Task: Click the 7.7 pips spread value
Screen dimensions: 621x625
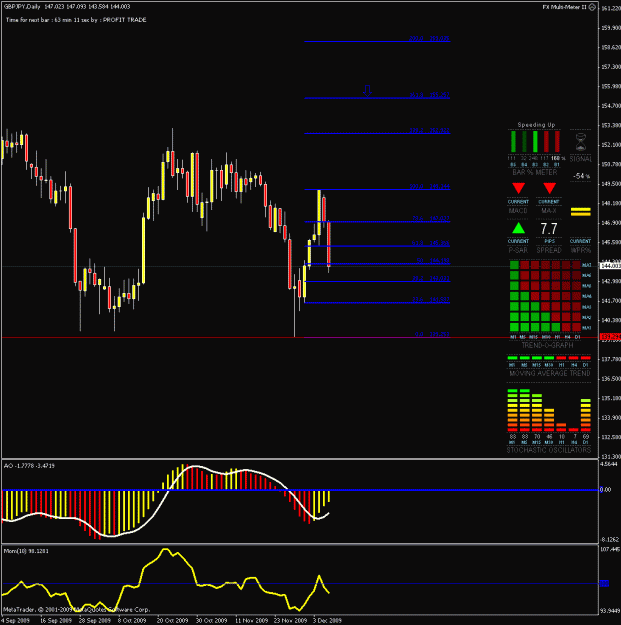Action: point(549,229)
